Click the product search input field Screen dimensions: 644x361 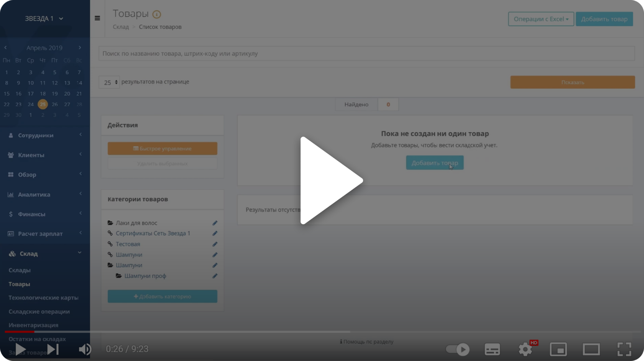tap(366, 54)
